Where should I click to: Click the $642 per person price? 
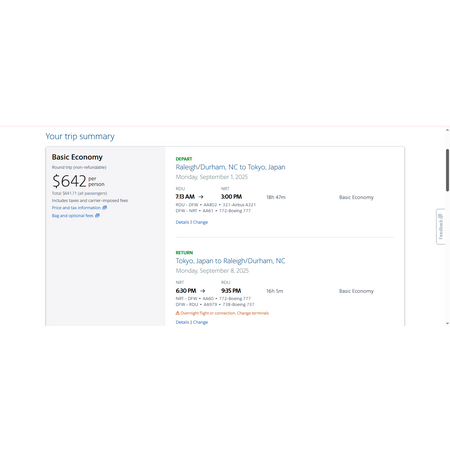click(x=78, y=181)
